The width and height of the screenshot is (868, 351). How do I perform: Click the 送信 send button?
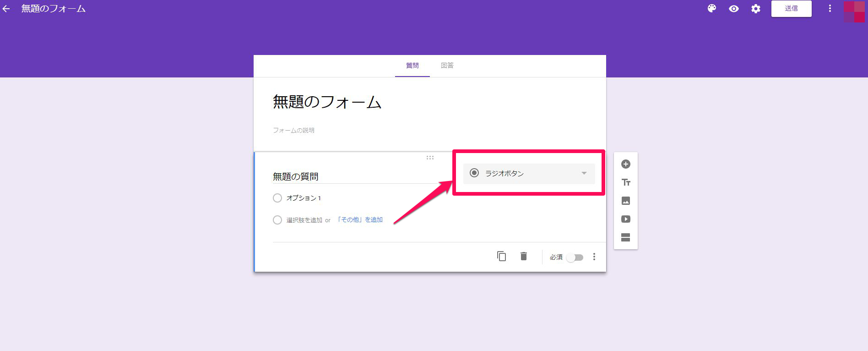(791, 9)
